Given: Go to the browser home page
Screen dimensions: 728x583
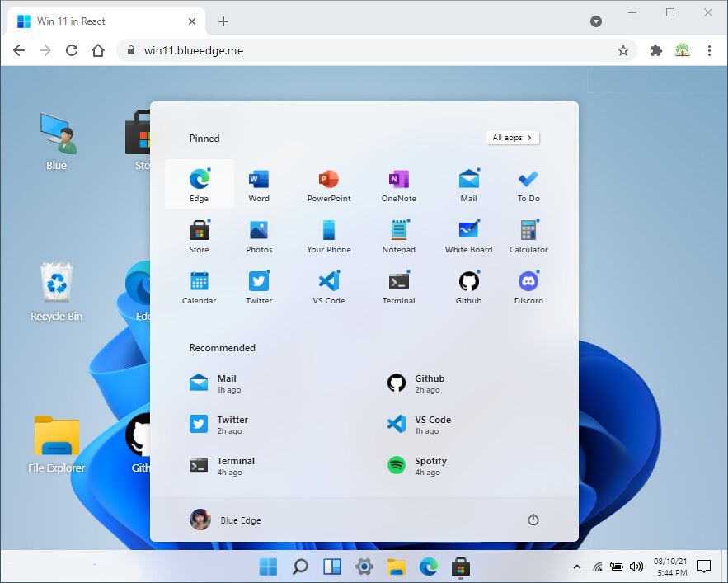Looking at the screenshot, I should [98, 50].
